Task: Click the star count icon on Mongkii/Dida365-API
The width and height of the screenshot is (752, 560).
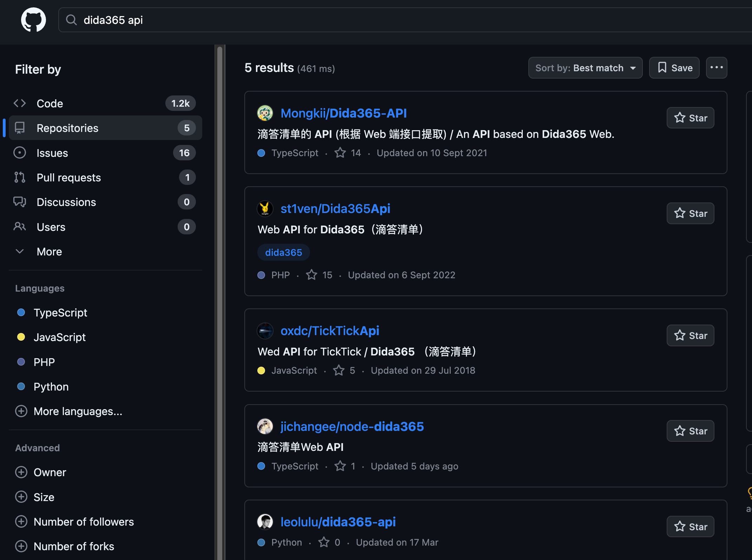Action: [340, 153]
